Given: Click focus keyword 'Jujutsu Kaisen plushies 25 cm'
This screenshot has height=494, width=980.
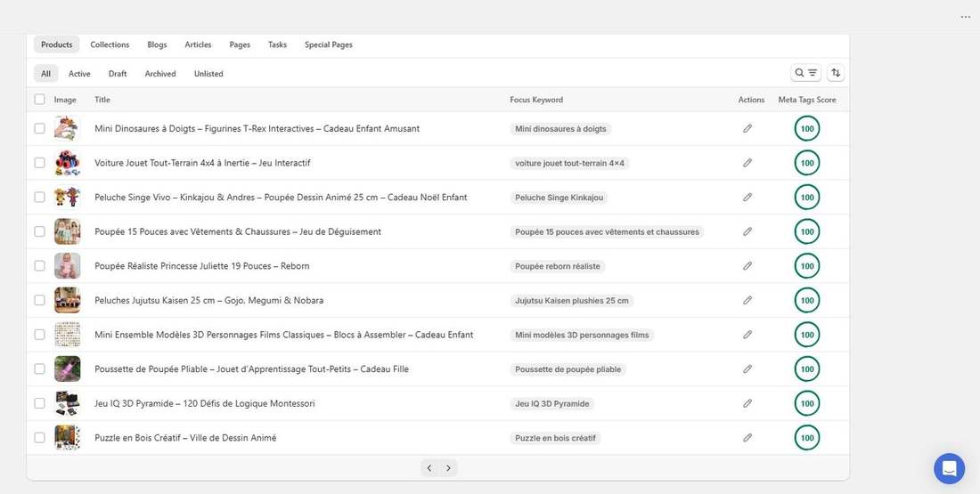Looking at the screenshot, I should pos(572,300).
